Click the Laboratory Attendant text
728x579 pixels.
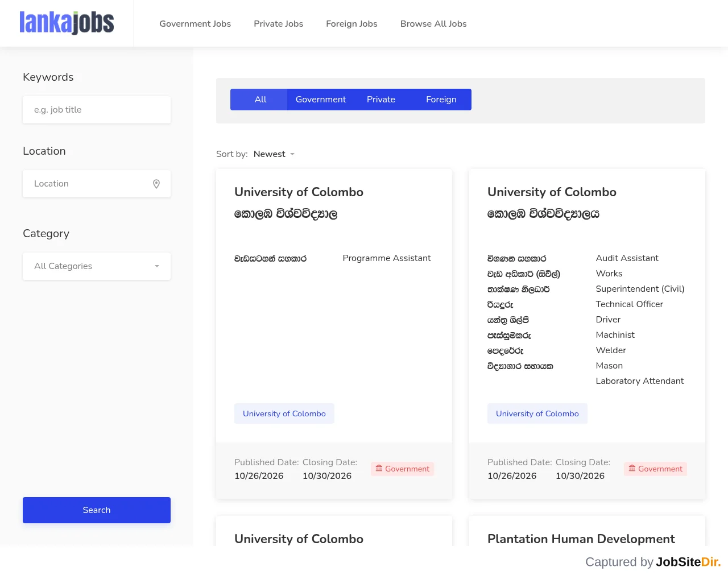coord(640,381)
